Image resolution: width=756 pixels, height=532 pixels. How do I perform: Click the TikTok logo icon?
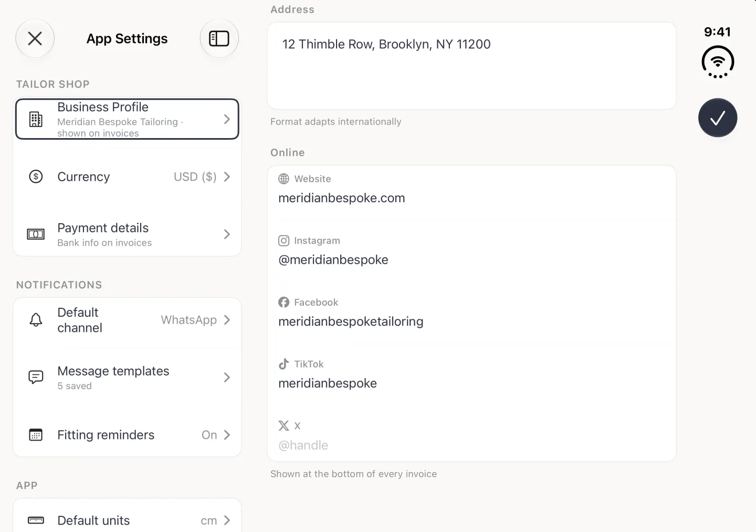283,364
